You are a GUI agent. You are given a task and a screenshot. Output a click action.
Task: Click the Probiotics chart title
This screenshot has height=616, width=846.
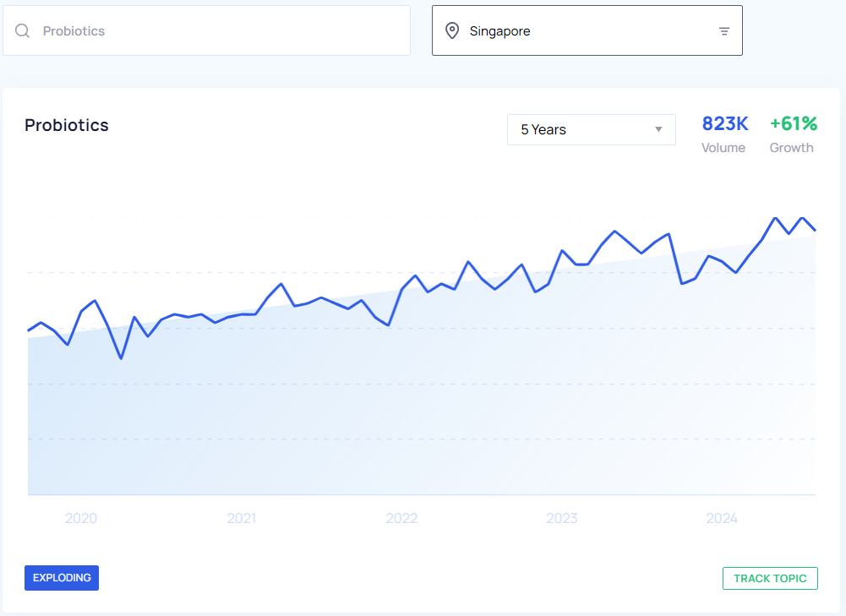(x=67, y=125)
